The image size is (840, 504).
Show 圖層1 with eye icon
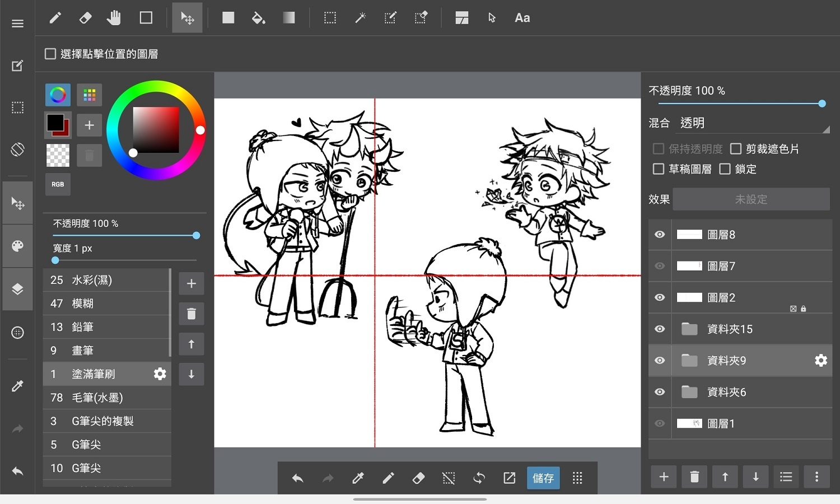[660, 423]
